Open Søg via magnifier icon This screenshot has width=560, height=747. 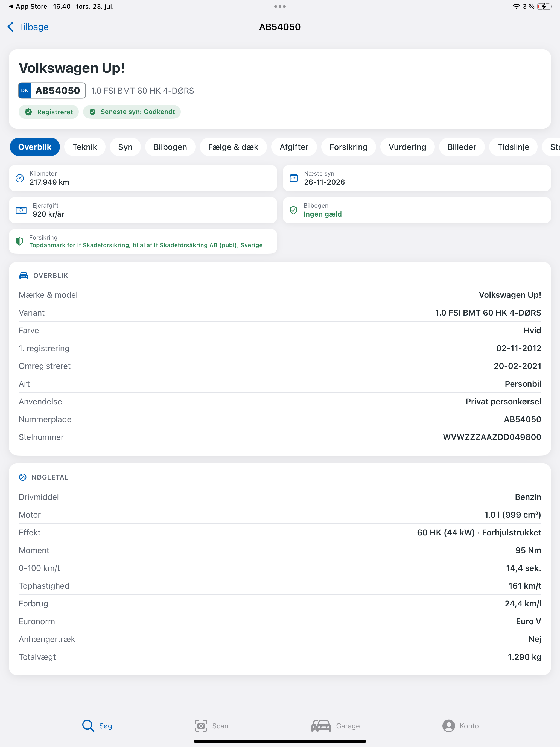pyautogui.click(x=88, y=726)
